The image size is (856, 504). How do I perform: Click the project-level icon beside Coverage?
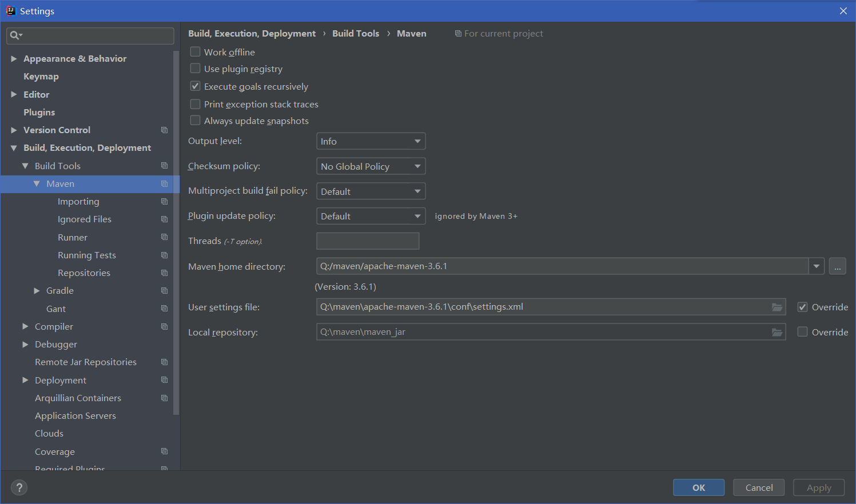tap(164, 451)
